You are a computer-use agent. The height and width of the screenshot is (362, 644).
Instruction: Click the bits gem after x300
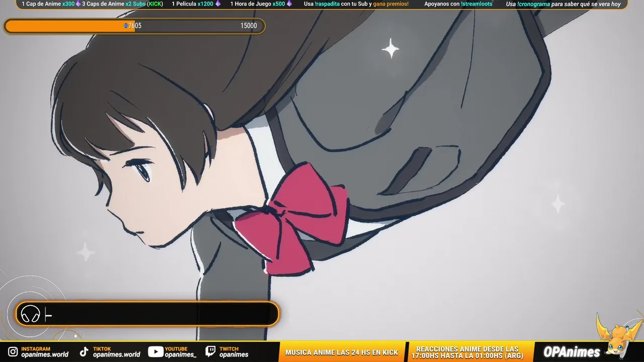pyautogui.click(x=78, y=4)
